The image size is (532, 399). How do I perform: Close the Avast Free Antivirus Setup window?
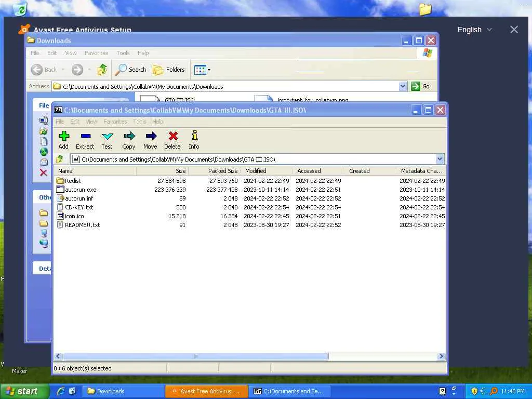[514, 30]
